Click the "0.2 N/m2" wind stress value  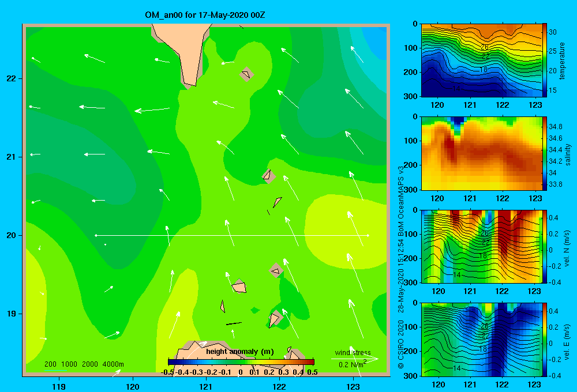[353, 364]
